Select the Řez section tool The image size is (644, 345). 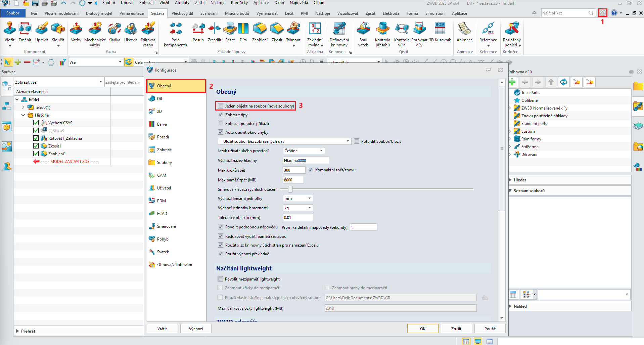click(230, 29)
